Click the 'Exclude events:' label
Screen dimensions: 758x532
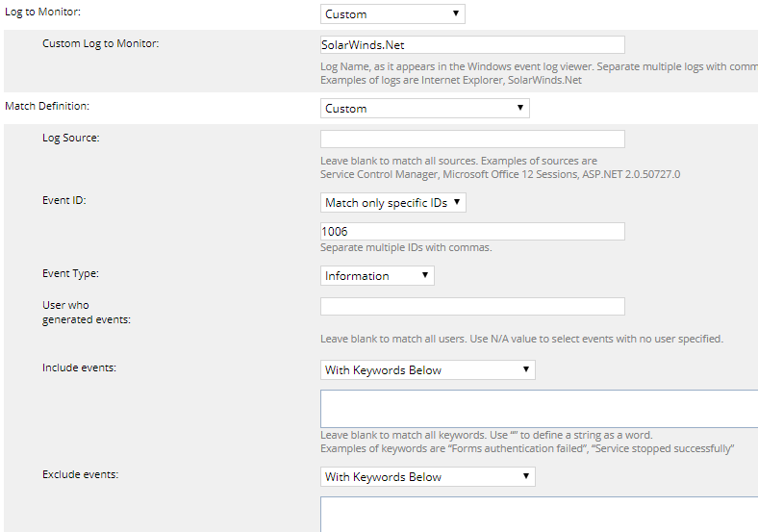pyautogui.click(x=80, y=474)
